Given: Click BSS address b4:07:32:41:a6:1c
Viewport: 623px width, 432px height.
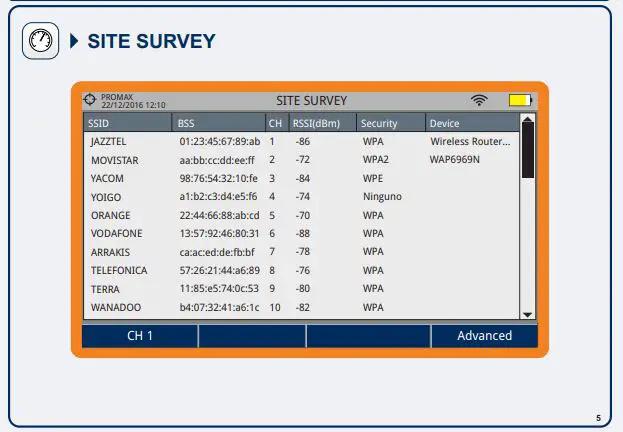Looking at the screenshot, I should 219,307.
